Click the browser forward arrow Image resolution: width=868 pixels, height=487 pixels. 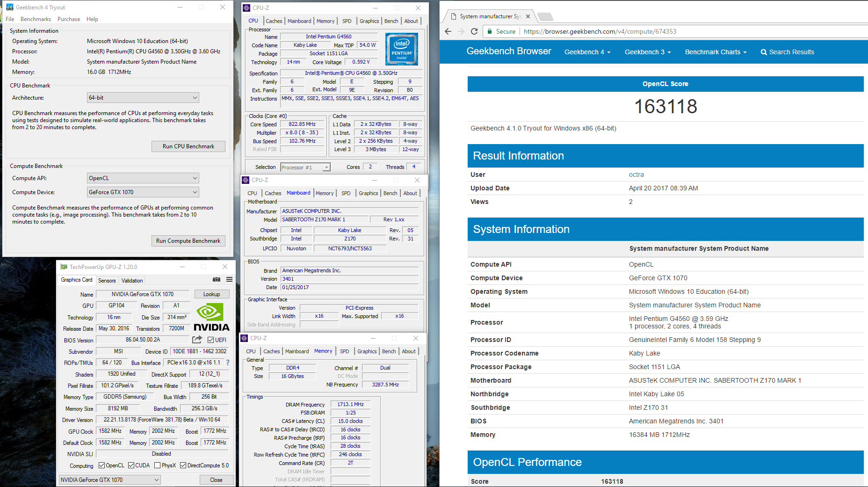pyautogui.click(x=461, y=31)
